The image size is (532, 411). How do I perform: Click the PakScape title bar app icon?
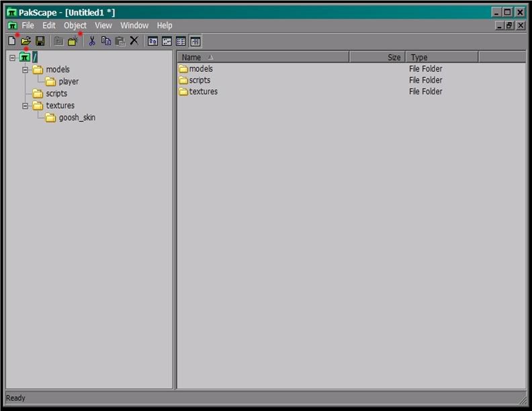pyautogui.click(x=11, y=13)
